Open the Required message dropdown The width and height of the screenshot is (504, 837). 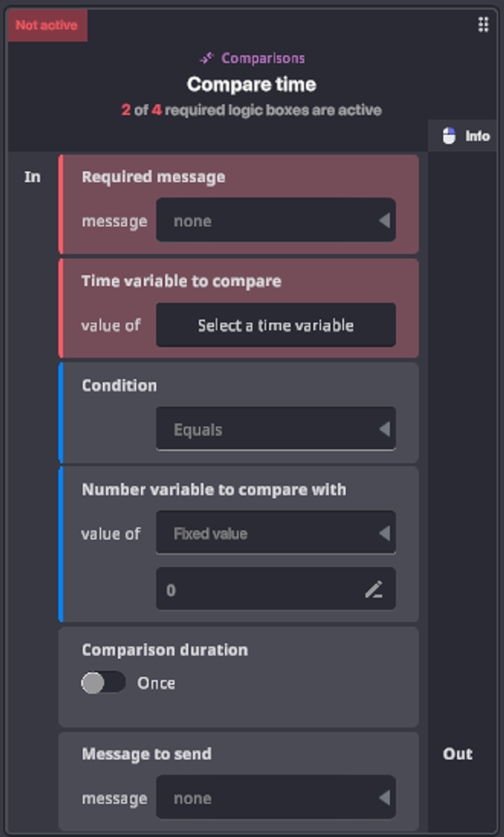[x=276, y=221]
